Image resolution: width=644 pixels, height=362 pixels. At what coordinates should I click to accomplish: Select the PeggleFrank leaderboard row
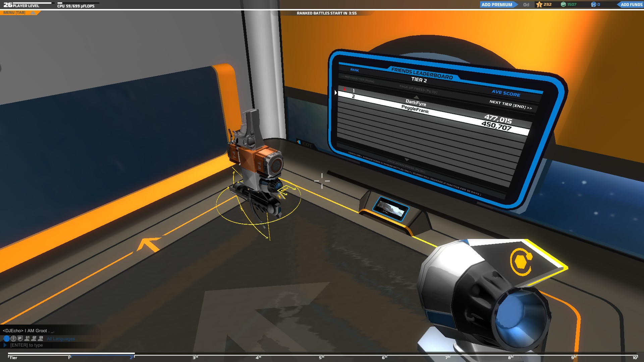[415, 109]
